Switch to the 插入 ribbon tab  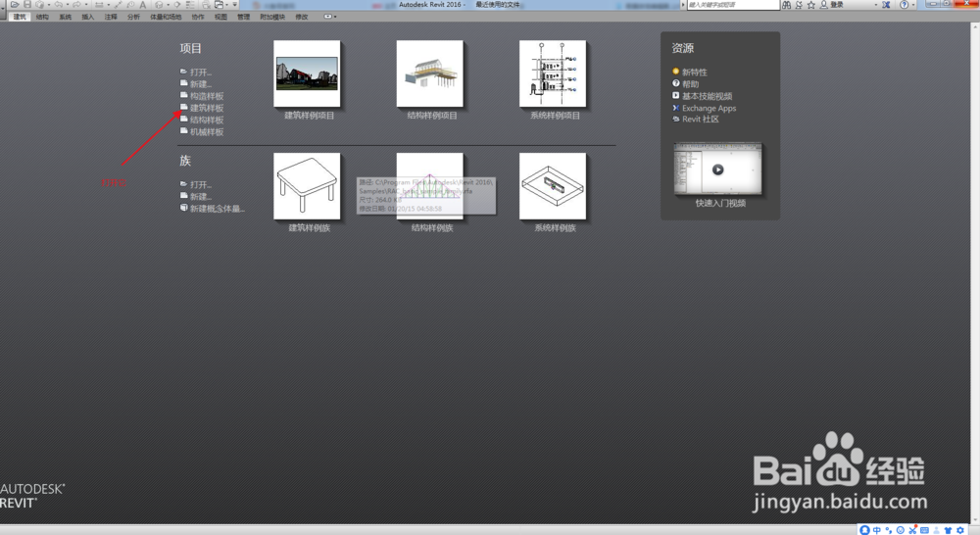(88, 17)
